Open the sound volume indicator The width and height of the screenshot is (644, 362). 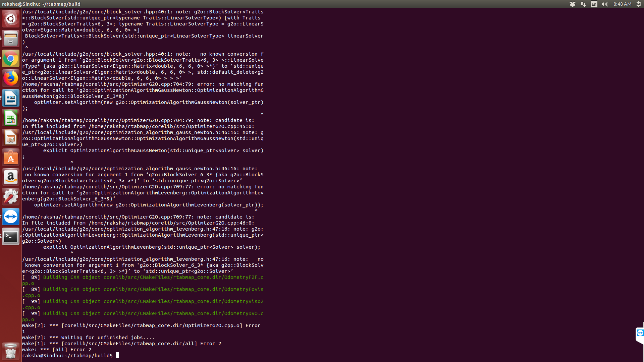(x=605, y=4)
